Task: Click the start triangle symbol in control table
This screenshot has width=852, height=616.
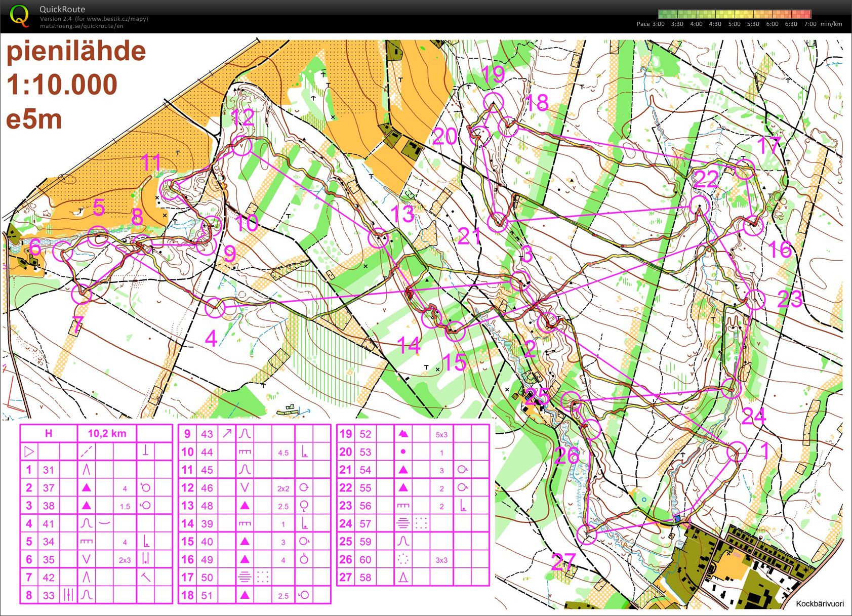Action: (x=29, y=451)
